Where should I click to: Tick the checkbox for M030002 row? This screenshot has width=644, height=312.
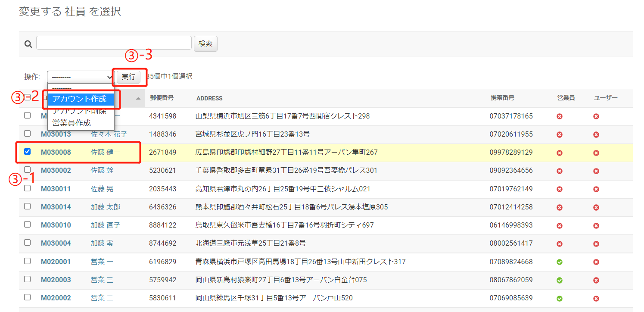point(28,170)
